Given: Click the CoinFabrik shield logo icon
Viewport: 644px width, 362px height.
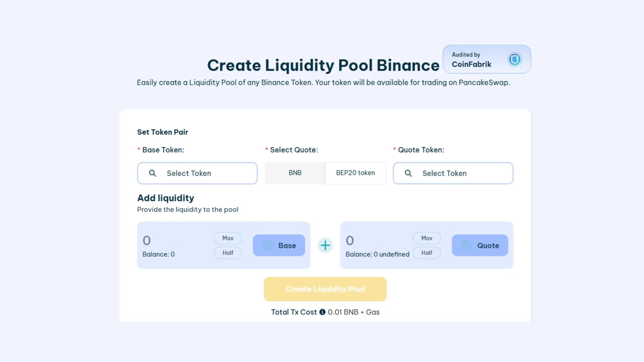Looking at the screenshot, I should (x=515, y=60).
